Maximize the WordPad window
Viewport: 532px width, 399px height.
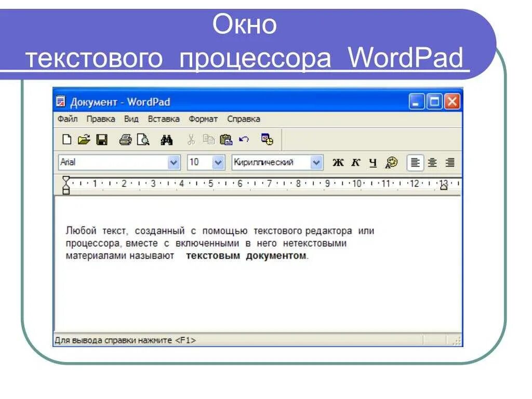pyautogui.click(x=434, y=101)
